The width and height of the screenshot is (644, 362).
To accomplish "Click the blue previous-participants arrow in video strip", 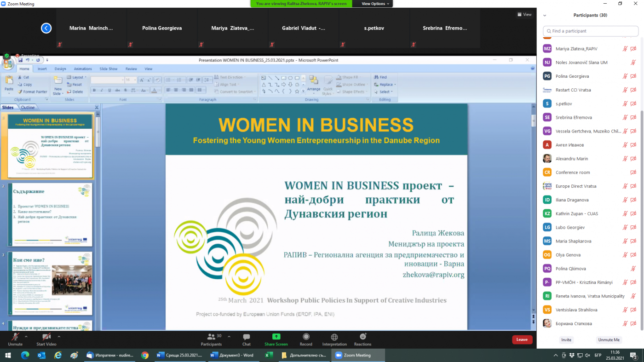I will click(x=46, y=28).
